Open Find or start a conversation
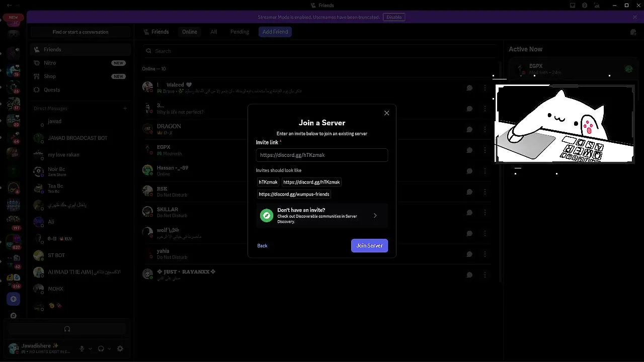 [80, 32]
